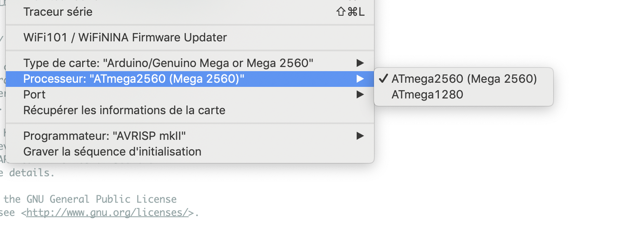Viewport: 644px width, 230px height.
Task: Click the arrow icon on the Processeur row
Action: click(x=360, y=79)
